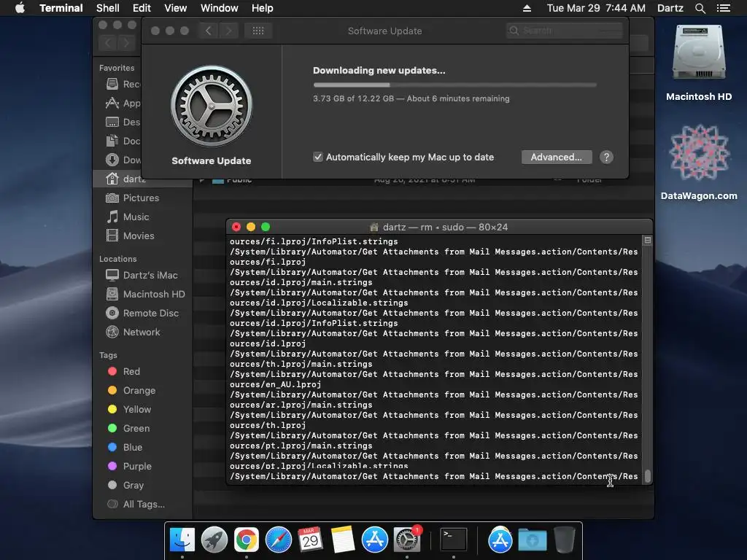Open the Edit menu

pos(142,8)
